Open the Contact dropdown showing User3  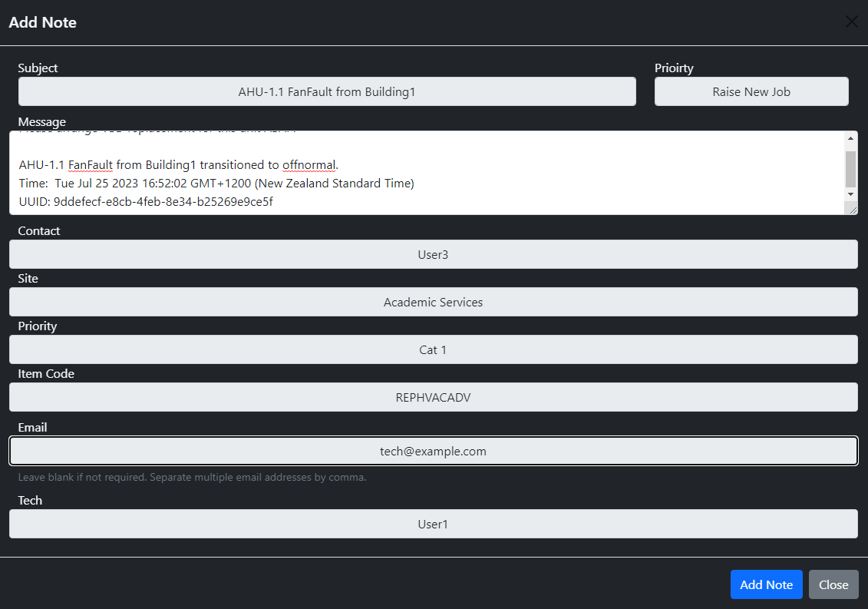[x=433, y=254]
